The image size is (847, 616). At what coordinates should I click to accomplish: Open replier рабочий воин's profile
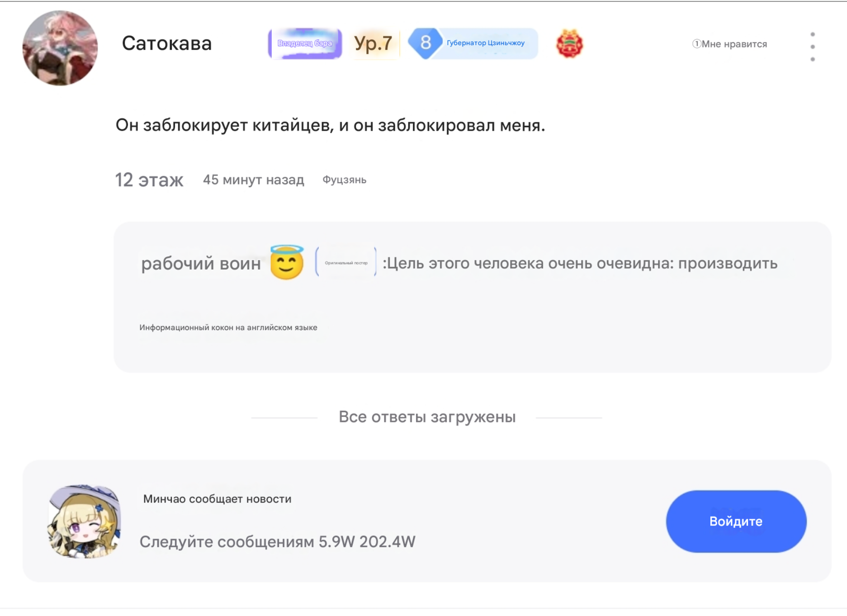(x=201, y=263)
